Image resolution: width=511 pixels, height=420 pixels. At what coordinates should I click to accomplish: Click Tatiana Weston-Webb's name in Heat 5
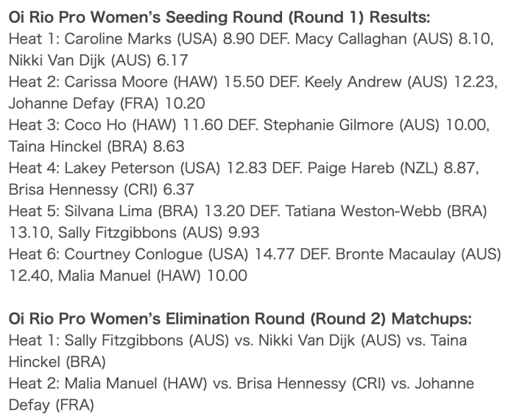coord(364,211)
